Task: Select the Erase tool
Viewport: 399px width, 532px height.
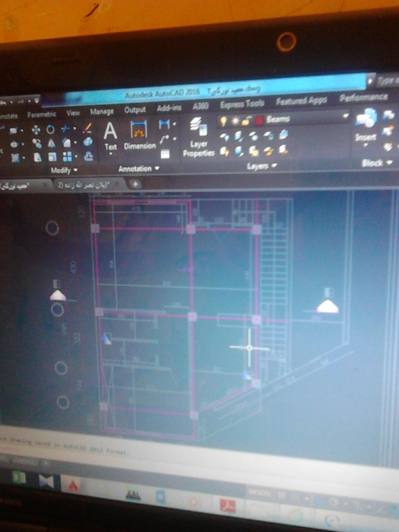Action: click(87, 128)
